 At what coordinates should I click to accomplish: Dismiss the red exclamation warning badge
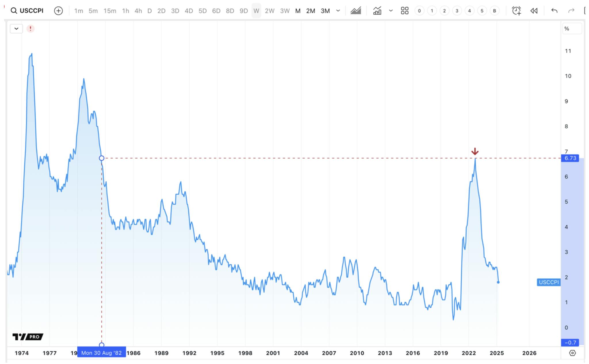tap(31, 28)
